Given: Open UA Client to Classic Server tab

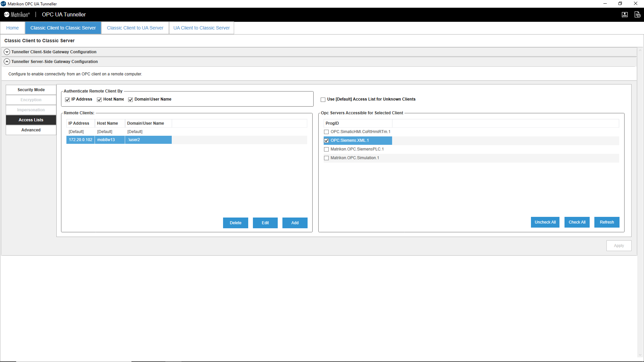Looking at the screenshot, I should pos(202,28).
